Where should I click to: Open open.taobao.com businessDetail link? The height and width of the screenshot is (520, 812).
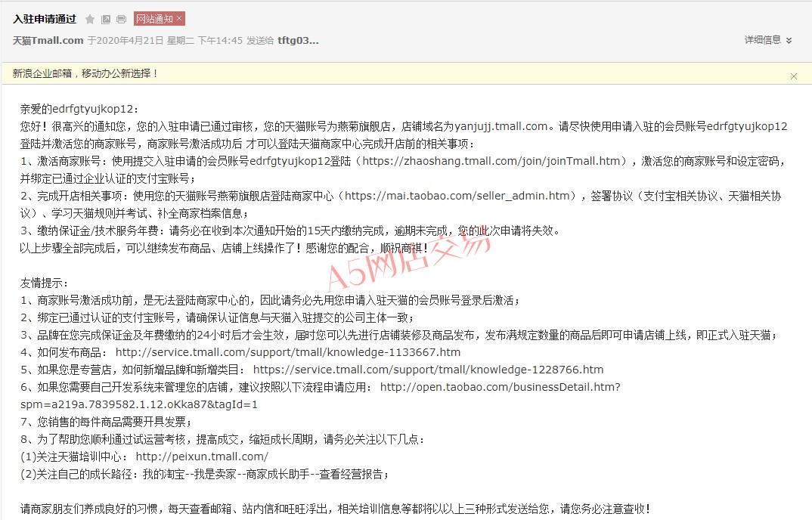coord(501,387)
